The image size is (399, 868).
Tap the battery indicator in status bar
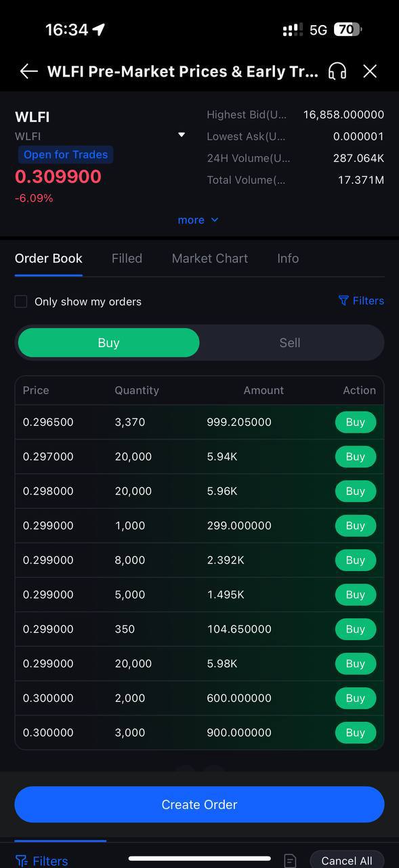tap(348, 30)
